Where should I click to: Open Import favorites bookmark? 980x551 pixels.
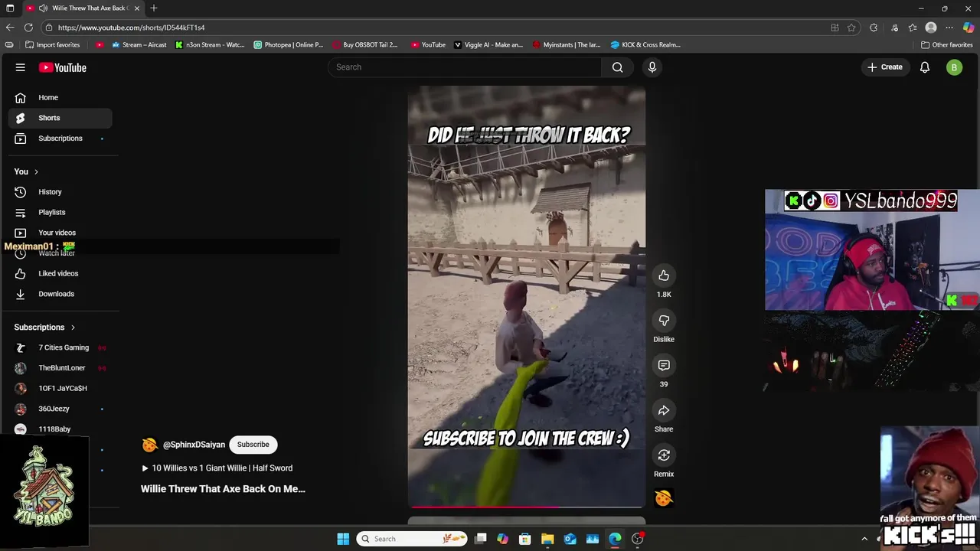click(x=52, y=45)
